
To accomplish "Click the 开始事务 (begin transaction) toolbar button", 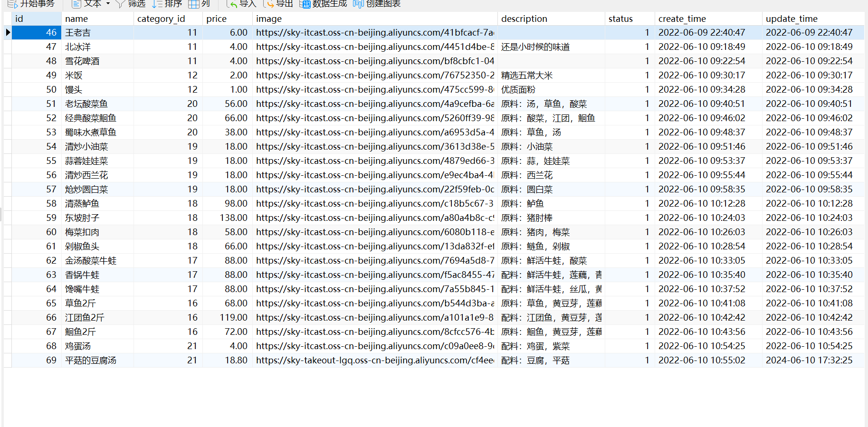I will (31, 4).
